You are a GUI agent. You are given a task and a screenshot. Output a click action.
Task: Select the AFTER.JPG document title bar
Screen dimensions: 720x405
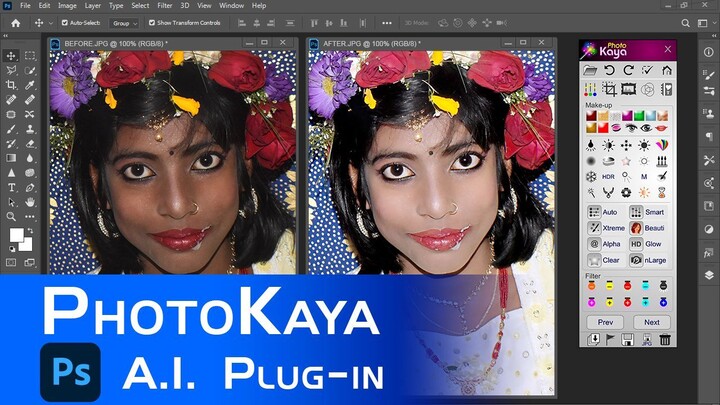(432, 43)
